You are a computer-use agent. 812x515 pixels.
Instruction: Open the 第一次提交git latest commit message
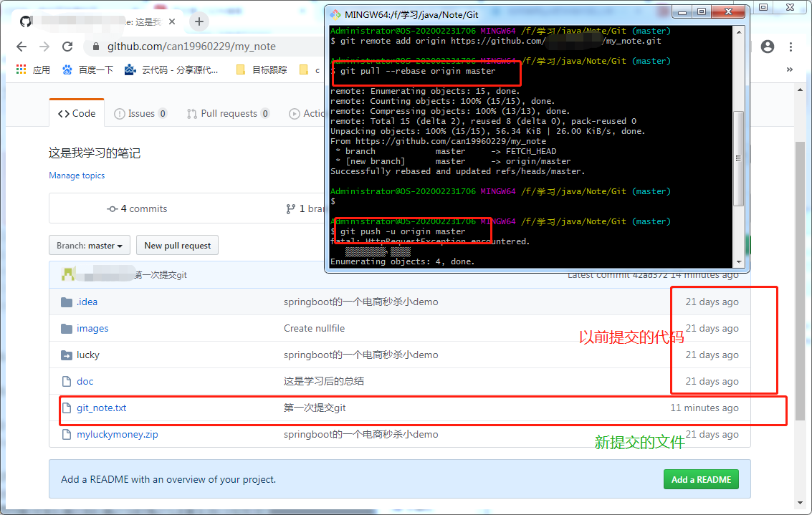point(161,275)
